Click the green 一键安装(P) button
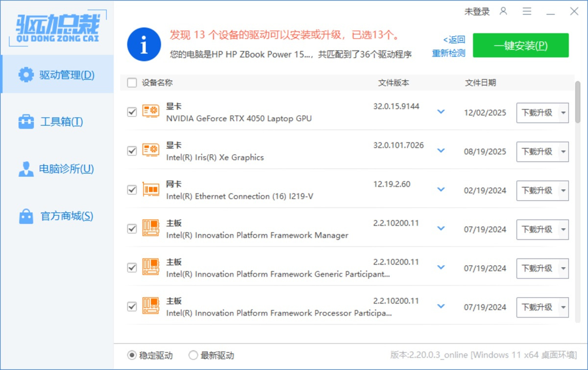The image size is (588, 370). 520,46
